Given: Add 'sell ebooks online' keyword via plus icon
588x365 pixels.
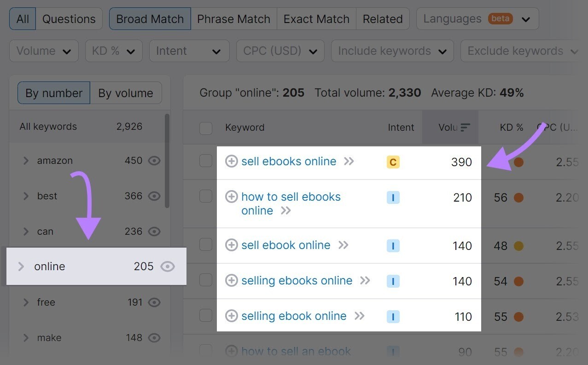Looking at the screenshot, I should (231, 162).
